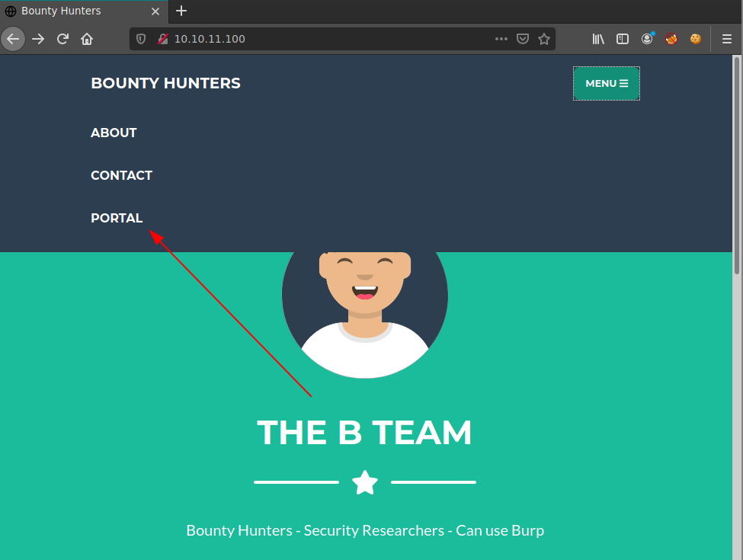
Task: Save page to Pocket
Action: click(523, 39)
